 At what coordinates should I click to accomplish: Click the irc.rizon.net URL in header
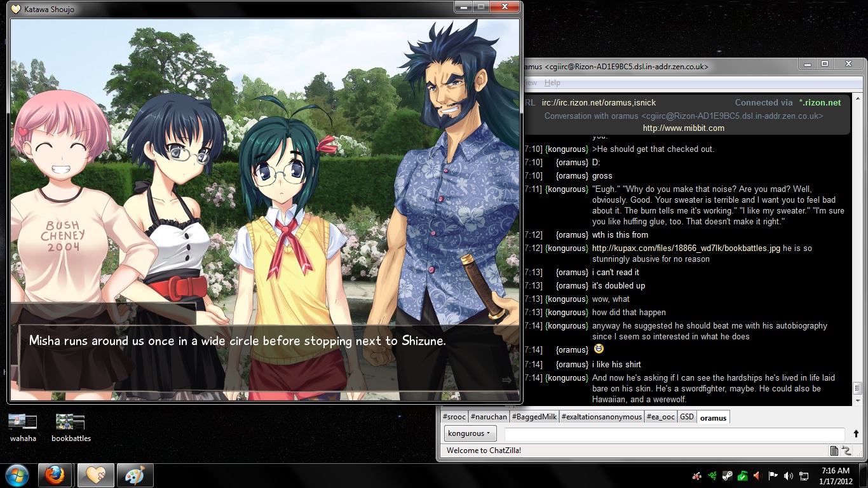tap(599, 102)
